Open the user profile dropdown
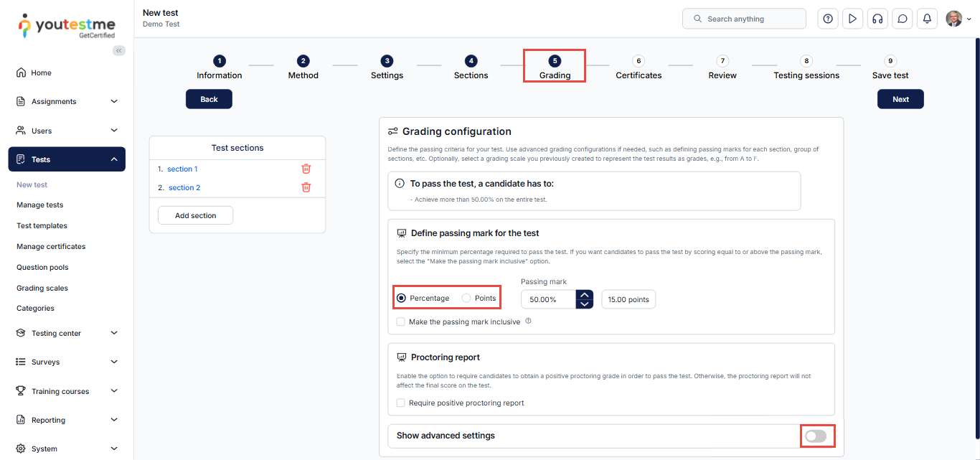Screen dimensions: 980x460 tap(958, 19)
